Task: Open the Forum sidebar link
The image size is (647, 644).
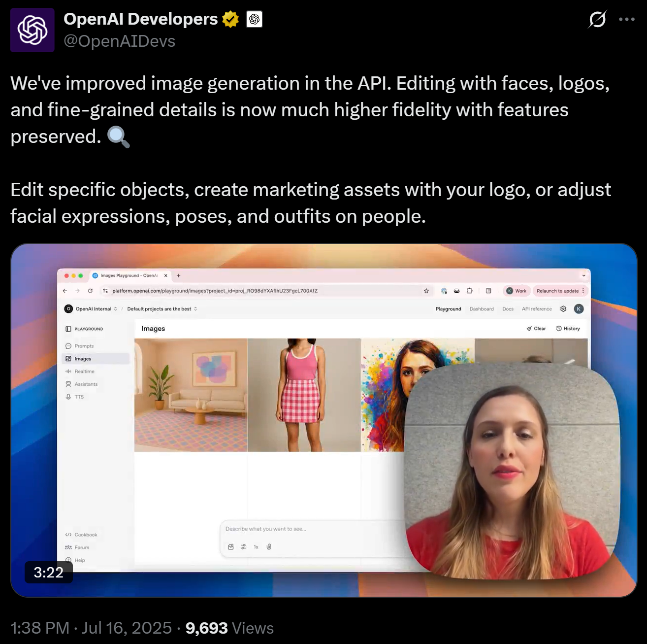Action: coord(77,547)
